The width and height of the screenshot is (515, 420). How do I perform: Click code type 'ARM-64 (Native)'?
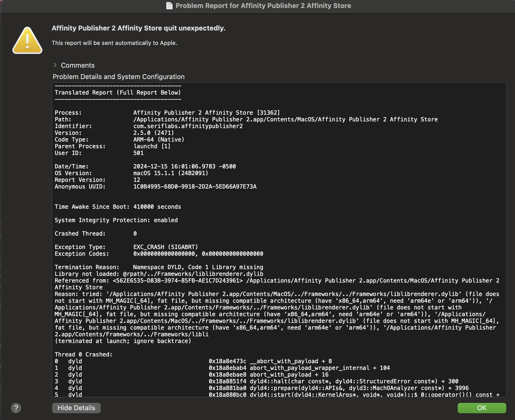point(159,139)
